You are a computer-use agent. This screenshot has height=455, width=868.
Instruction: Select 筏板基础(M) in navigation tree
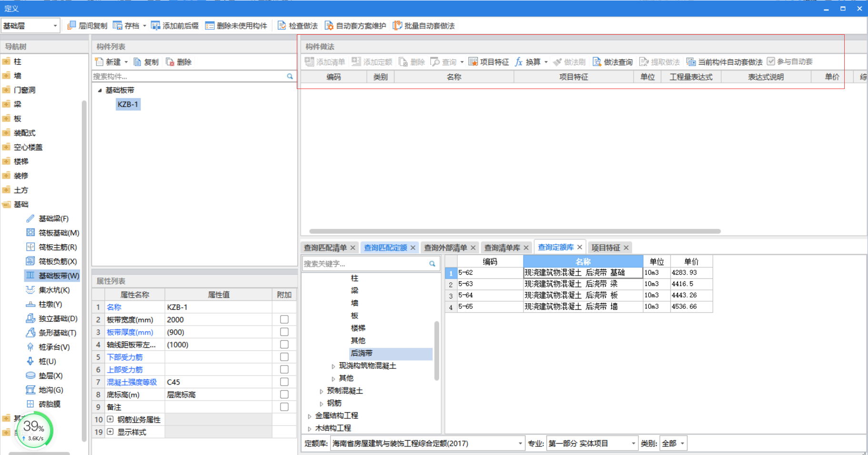59,233
